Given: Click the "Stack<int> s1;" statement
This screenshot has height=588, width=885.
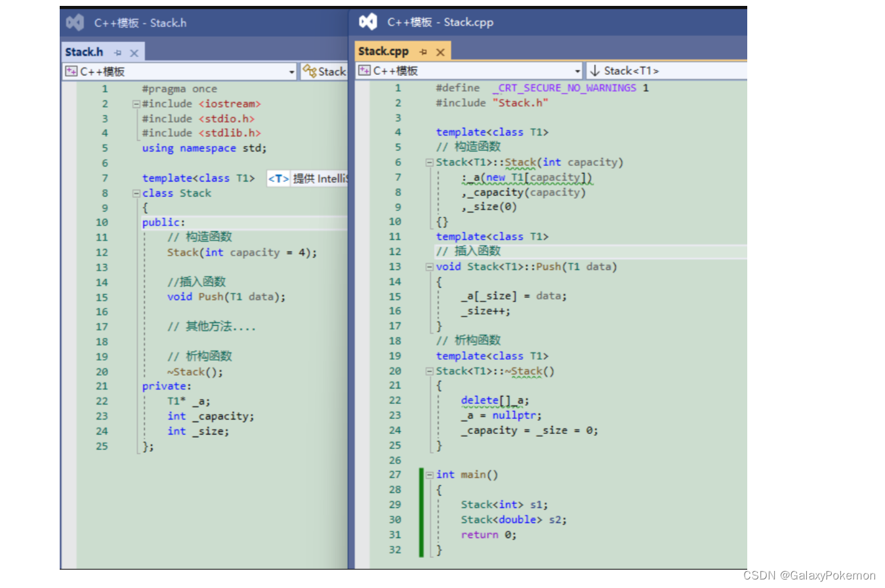Looking at the screenshot, I should [x=504, y=505].
